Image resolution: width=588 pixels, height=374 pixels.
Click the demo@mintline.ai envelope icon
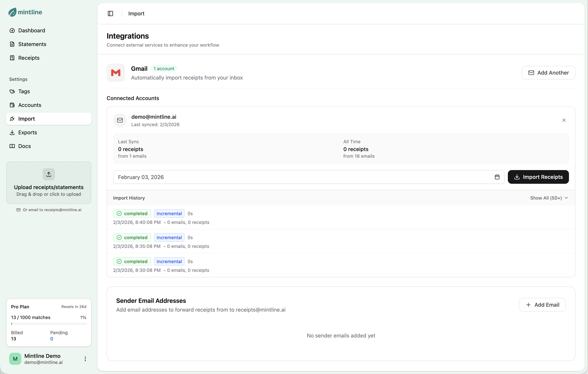tap(120, 120)
